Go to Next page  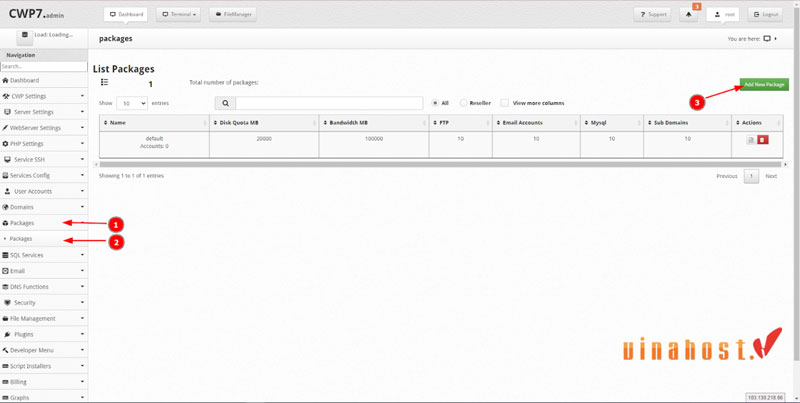coord(771,177)
